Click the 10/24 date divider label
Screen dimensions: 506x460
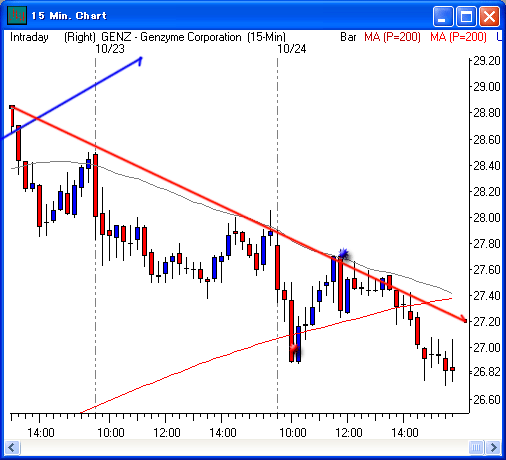tap(292, 49)
